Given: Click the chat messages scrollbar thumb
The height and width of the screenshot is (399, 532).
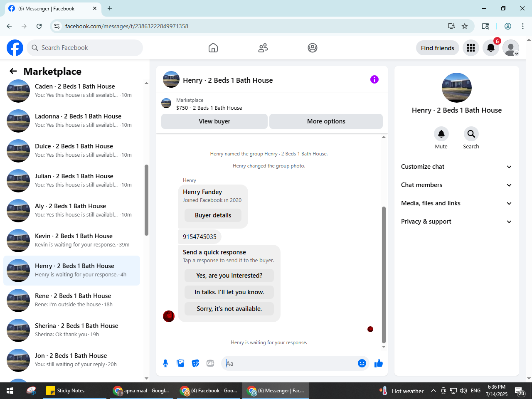Looking at the screenshot, I should point(384,275).
